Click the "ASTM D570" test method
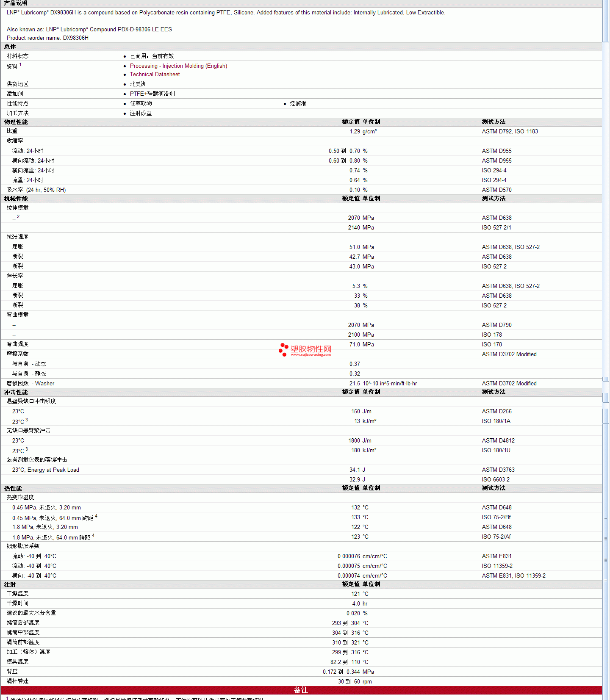Image resolution: width=610 pixels, height=700 pixels. [x=496, y=190]
